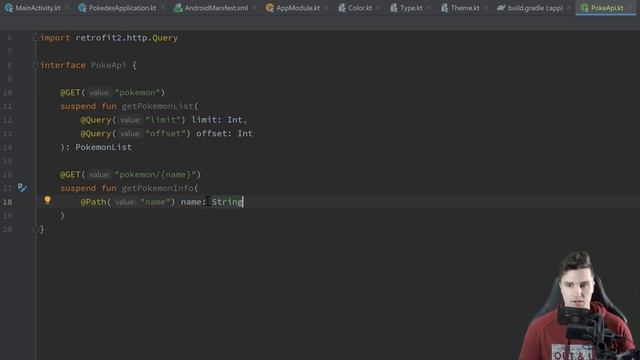The image size is (640, 360).
Task: Close the Color.kt tab
Action: pos(378,8)
